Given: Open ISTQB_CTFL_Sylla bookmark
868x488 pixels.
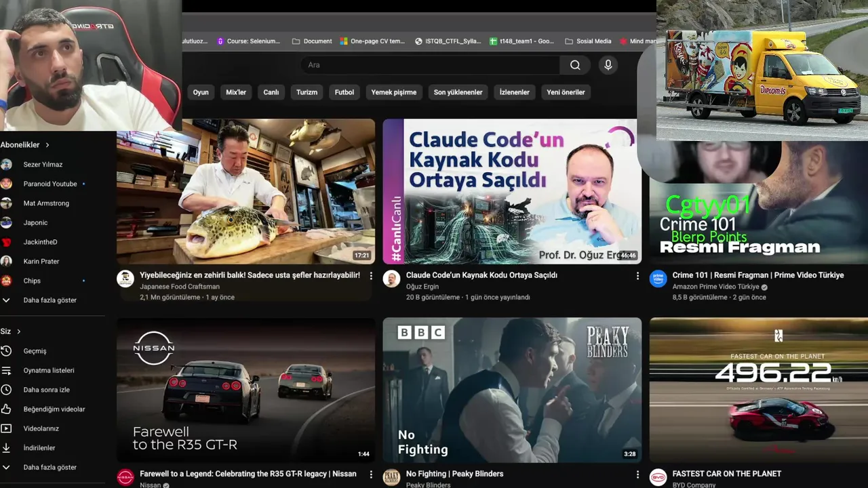Looking at the screenshot, I should 448,41.
